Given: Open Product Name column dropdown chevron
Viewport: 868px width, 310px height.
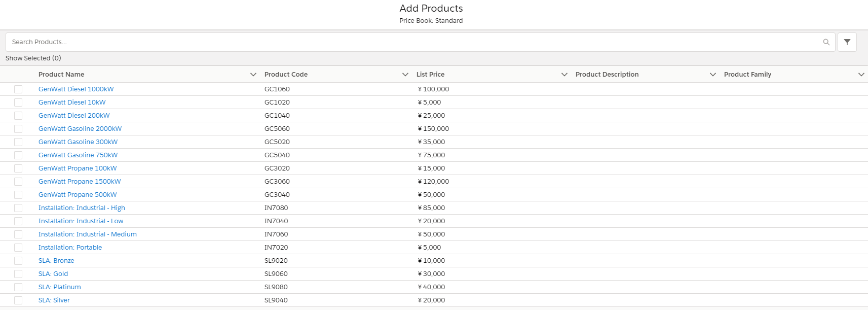Looking at the screenshot, I should coord(253,75).
